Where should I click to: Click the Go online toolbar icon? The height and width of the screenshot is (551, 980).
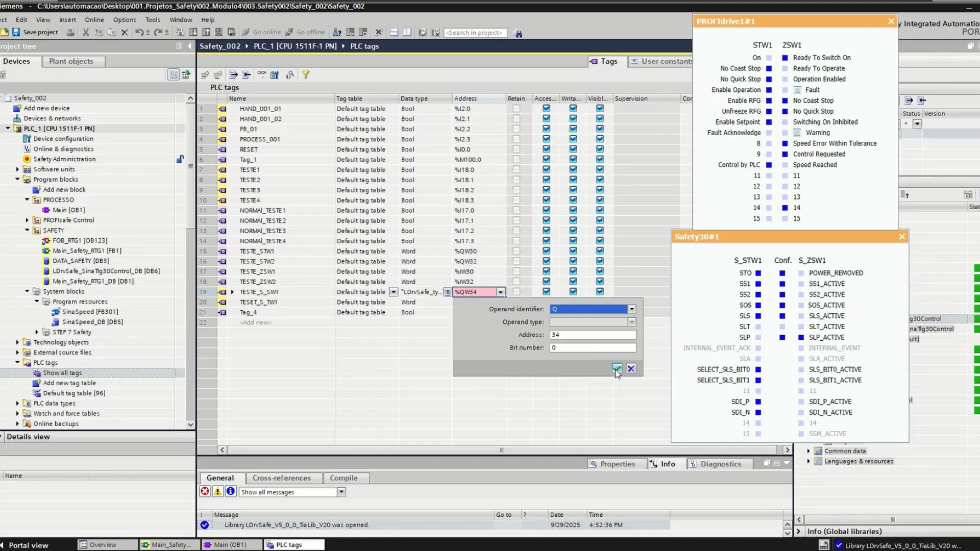coord(247,32)
